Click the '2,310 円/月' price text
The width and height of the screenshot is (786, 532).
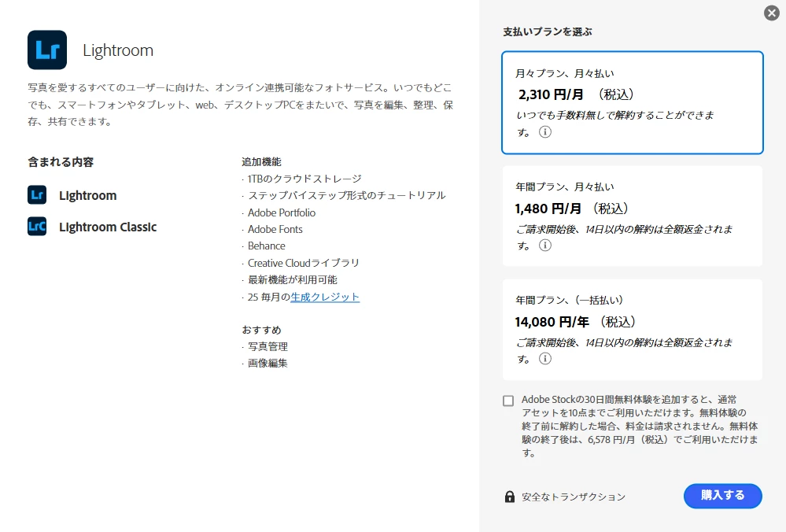pyautogui.click(x=551, y=94)
